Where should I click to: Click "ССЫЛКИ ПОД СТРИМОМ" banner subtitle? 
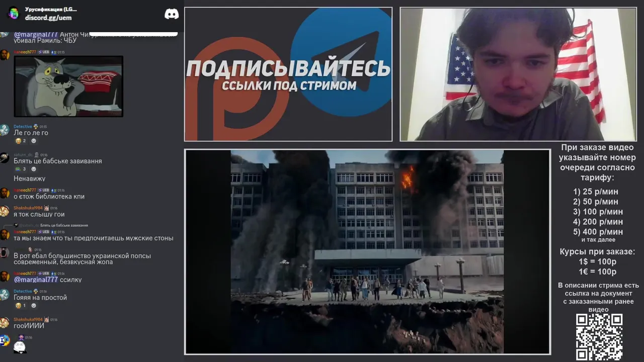click(289, 85)
